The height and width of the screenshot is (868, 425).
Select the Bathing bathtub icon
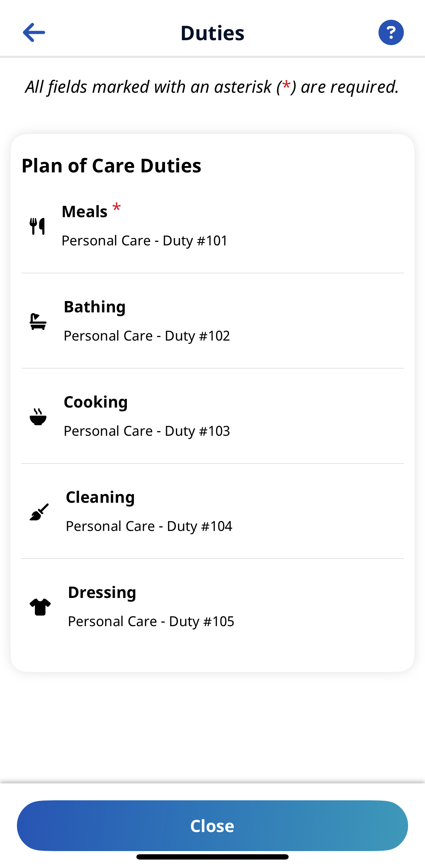pos(38,322)
